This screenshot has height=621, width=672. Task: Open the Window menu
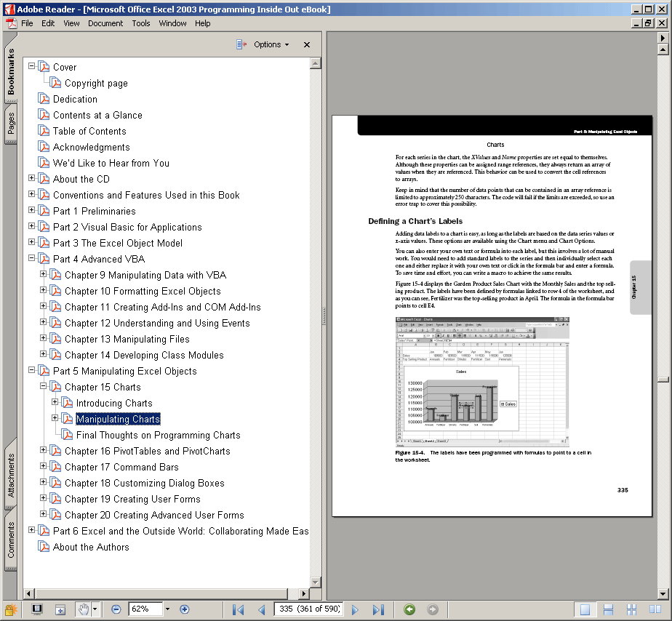pyautogui.click(x=172, y=23)
